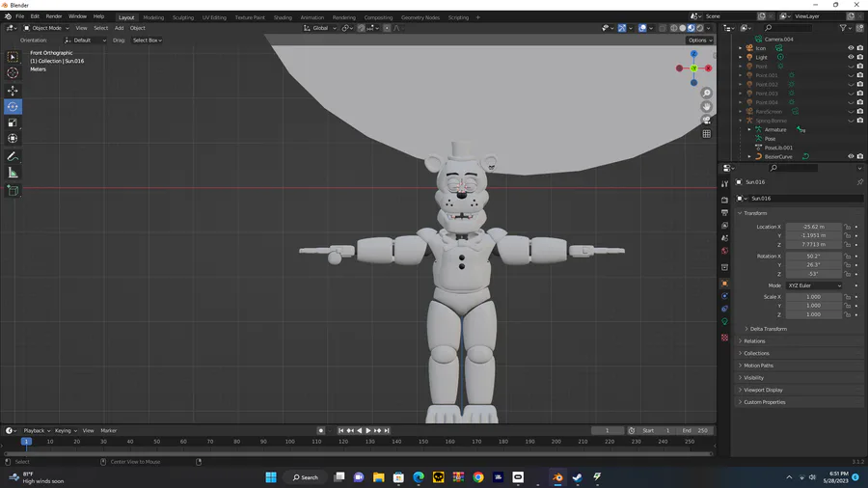
Task: Toggle BezierCurve eye visibility in outliner
Action: point(851,156)
